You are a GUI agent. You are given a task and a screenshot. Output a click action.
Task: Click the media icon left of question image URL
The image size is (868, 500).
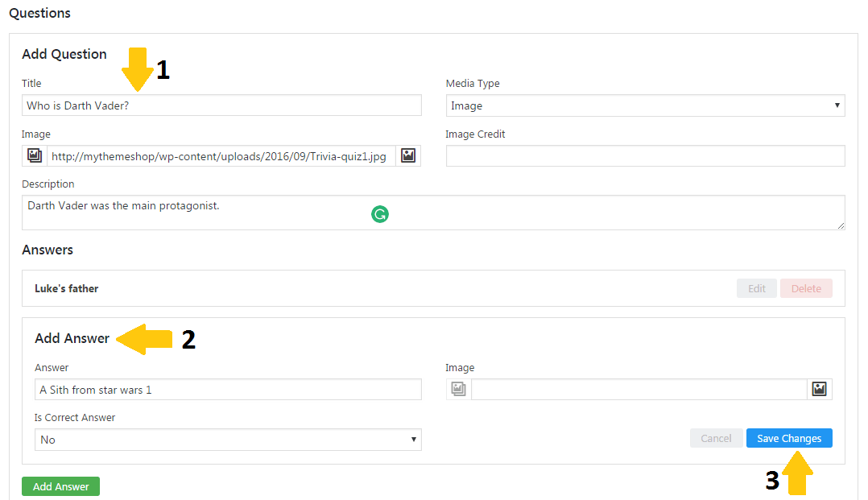click(35, 155)
